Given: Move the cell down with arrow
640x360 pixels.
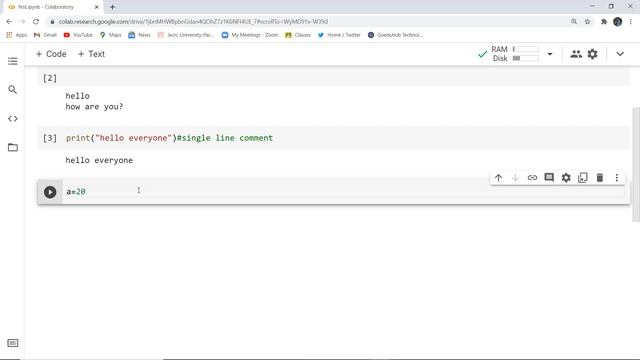Looking at the screenshot, I should (x=515, y=178).
